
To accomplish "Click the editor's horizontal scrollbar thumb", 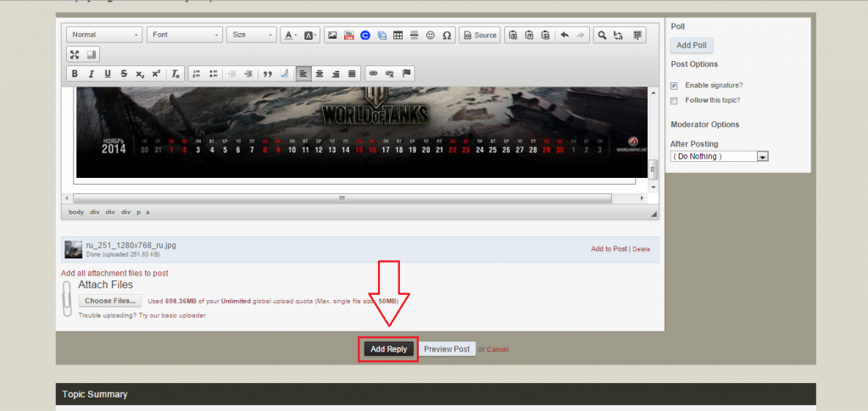I will click(342, 198).
